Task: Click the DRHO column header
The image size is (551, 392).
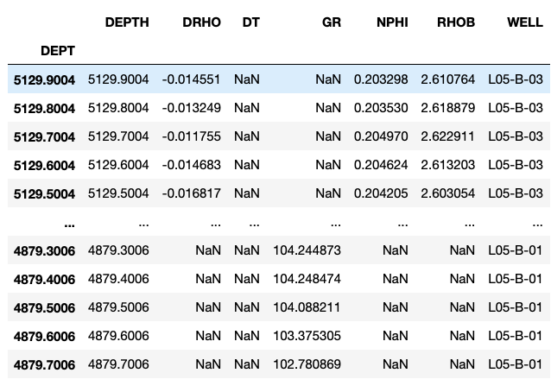Action: click(199, 23)
